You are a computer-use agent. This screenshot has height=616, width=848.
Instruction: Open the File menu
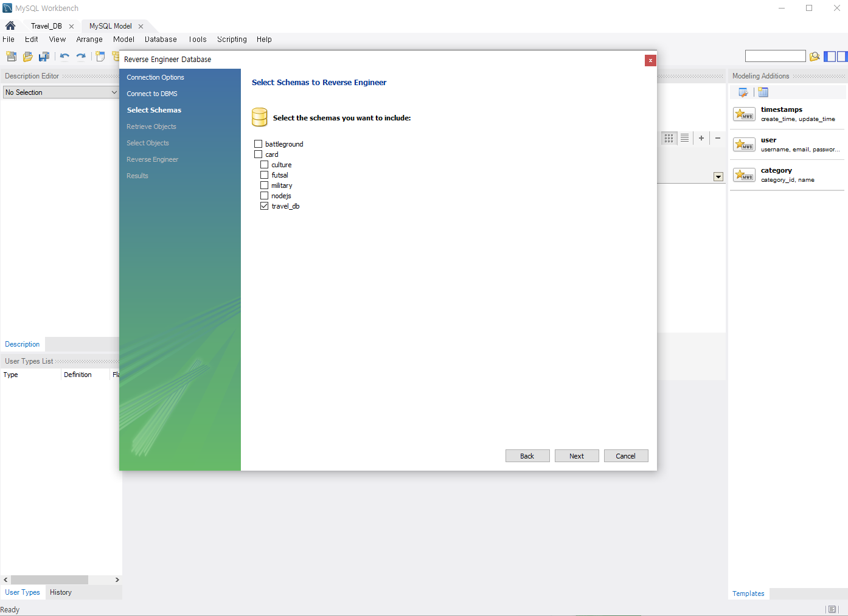pos(9,40)
